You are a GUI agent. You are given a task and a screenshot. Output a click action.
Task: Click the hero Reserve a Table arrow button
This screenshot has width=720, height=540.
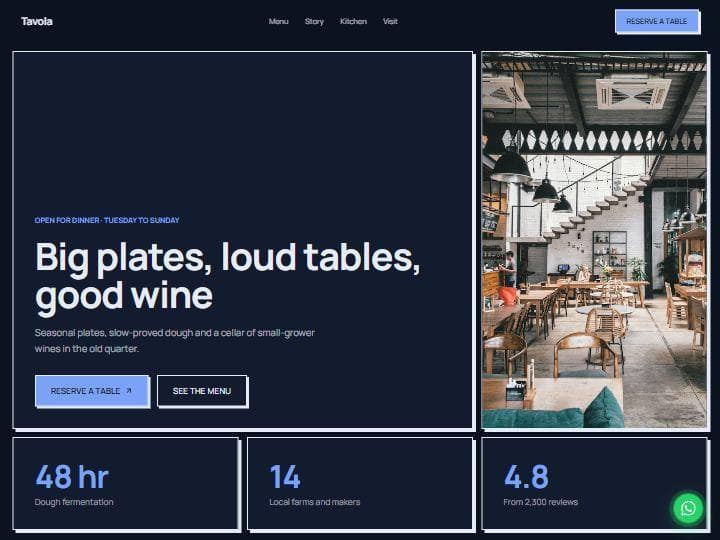point(92,391)
